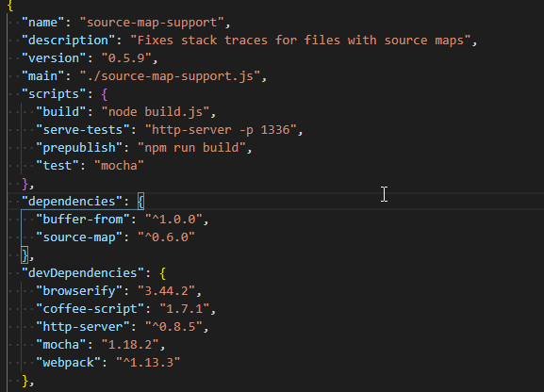The image size is (544, 392).
Task: Click the highlighted brace after "dependencies"
Action: click(140, 202)
